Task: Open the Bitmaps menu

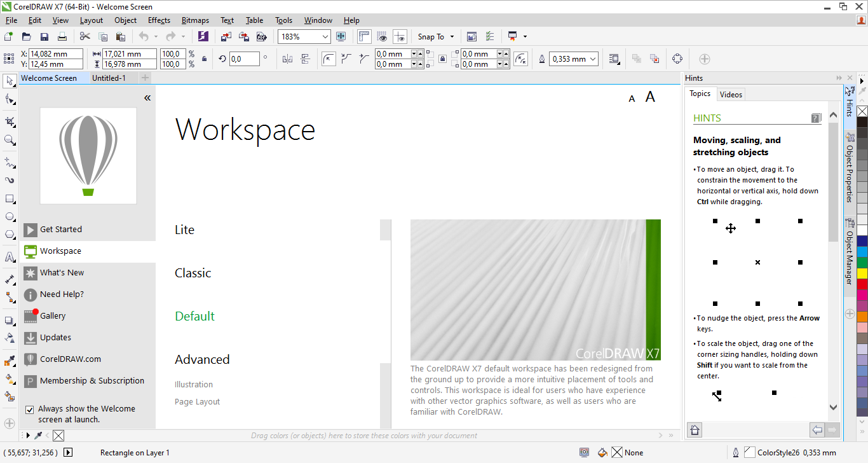Action: [194, 20]
